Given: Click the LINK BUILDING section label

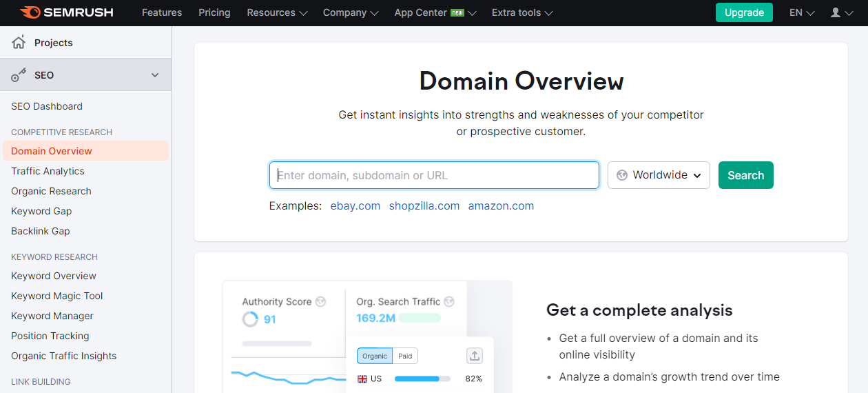Looking at the screenshot, I should point(41,381).
